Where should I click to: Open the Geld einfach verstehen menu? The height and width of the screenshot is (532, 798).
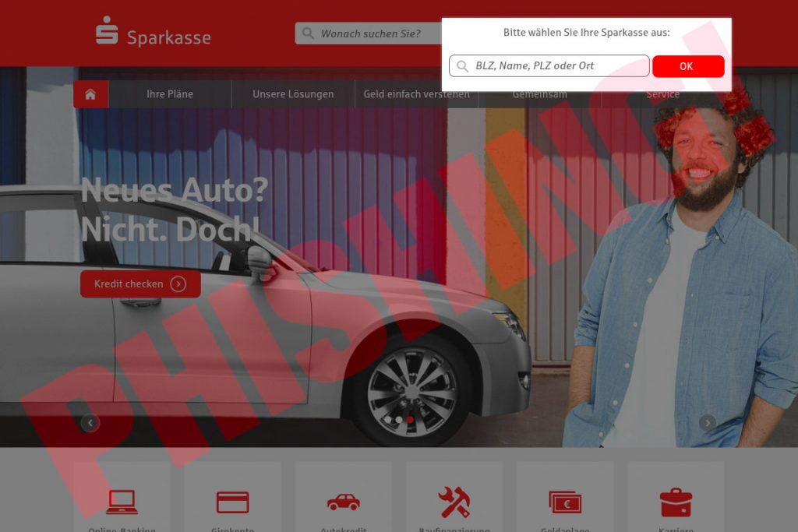416,94
